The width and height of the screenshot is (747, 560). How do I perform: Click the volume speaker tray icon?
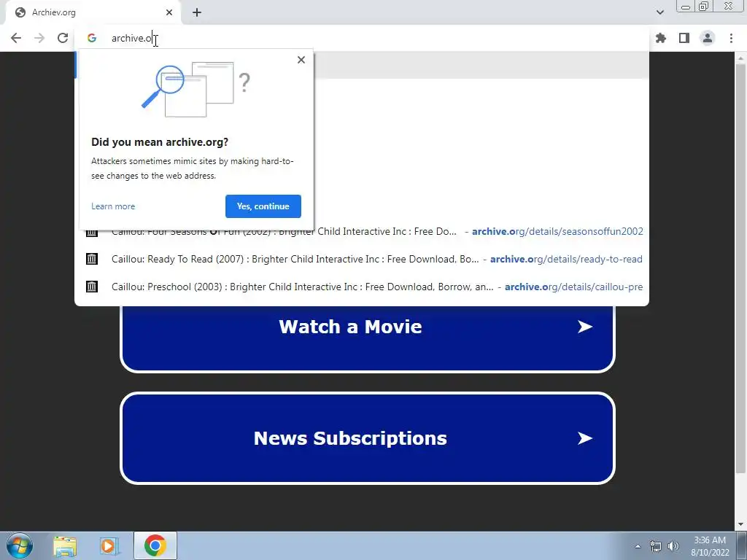673,546
